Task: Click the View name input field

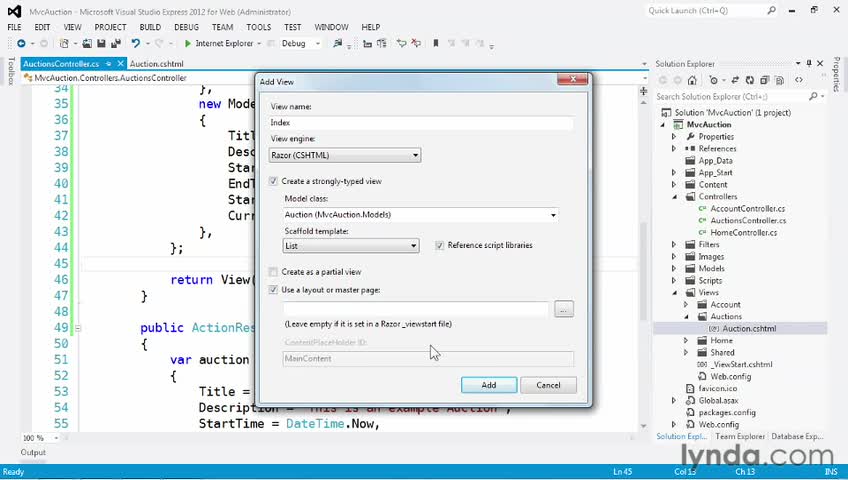Action: coord(421,123)
